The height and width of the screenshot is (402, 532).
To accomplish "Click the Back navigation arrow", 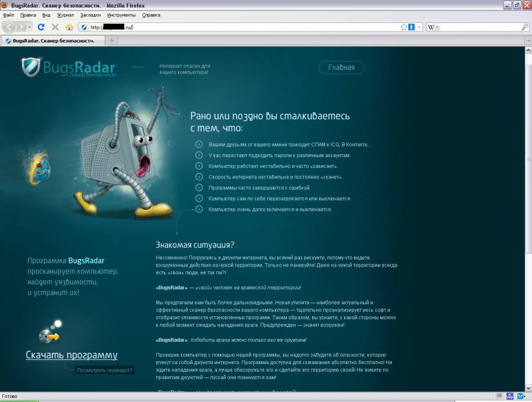I will (x=10, y=27).
